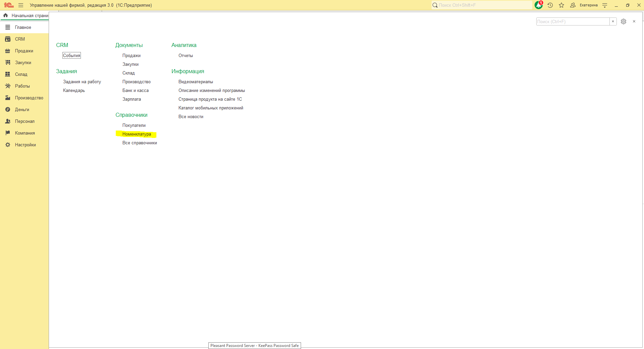
Task: Click the gear settings icon near search
Action: 623,21
